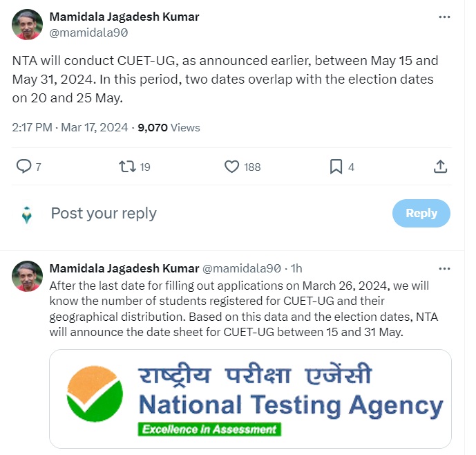Image resolution: width=476 pixels, height=455 pixels.
Task: Open reply author's profile picture
Action: tap(27, 276)
